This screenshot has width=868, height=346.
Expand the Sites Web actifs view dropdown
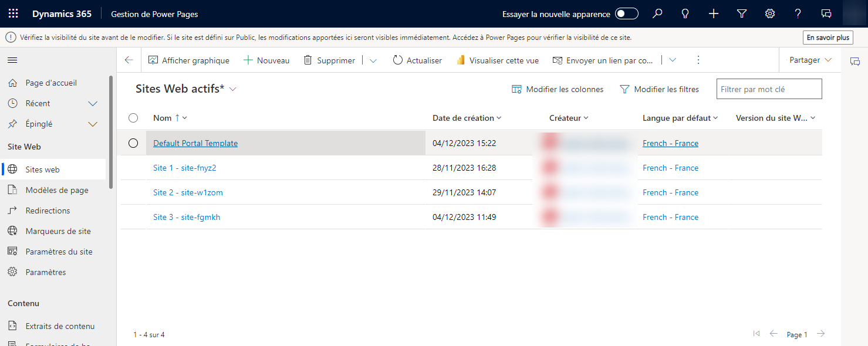232,89
